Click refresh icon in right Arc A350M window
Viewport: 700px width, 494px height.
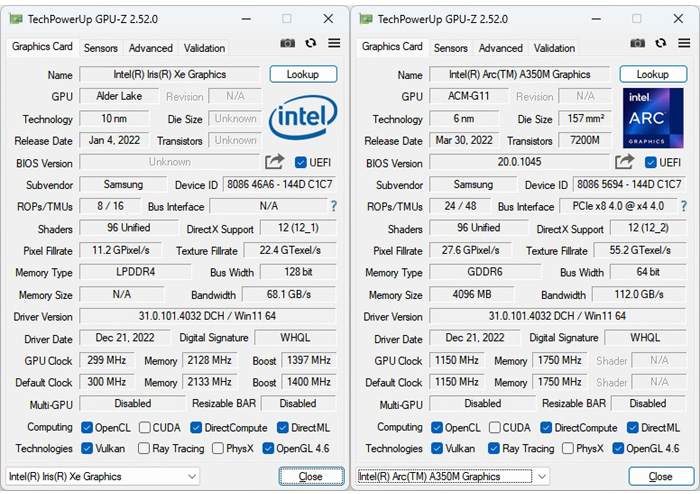point(661,43)
